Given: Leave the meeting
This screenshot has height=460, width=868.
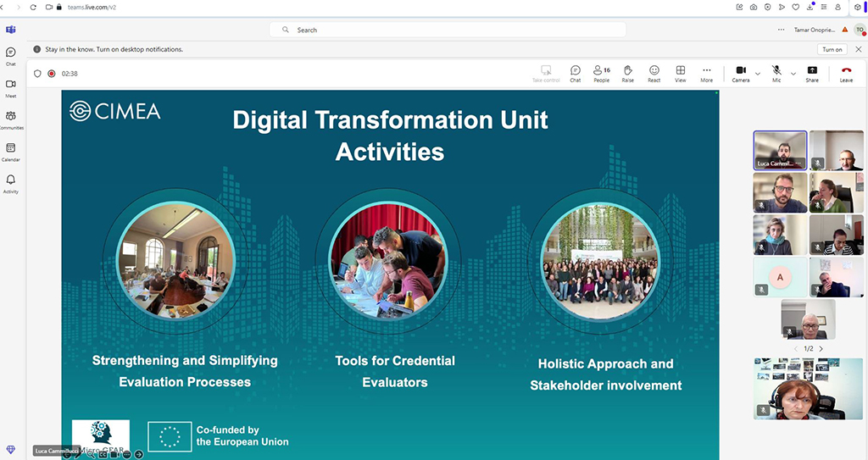Looking at the screenshot, I should [x=845, y=73].
